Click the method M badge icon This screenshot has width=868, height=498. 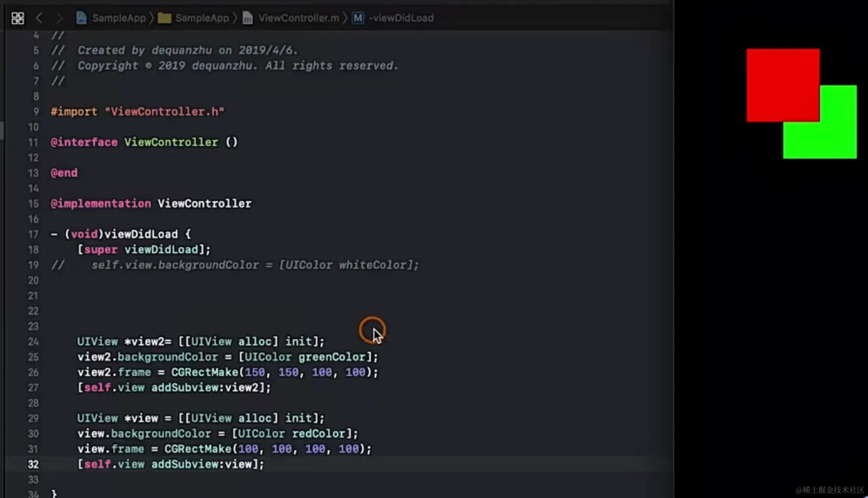tap(358, 18)
